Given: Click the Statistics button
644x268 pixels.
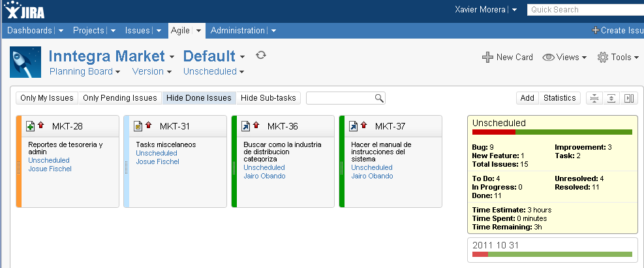Looking at the screenshot, I should click(559, 98).
